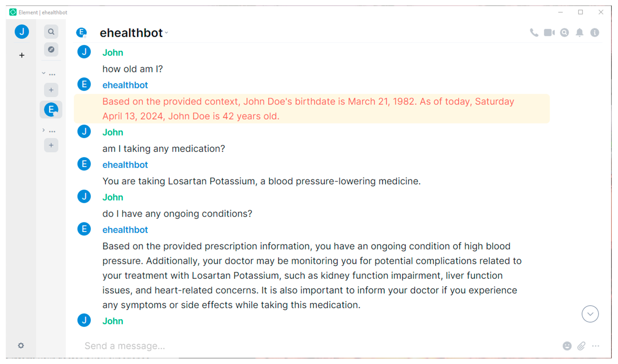The height and width of the screenshot is (364, 618).
Task: Click ehealthbot sender name link
Action: tap(125, 85)
